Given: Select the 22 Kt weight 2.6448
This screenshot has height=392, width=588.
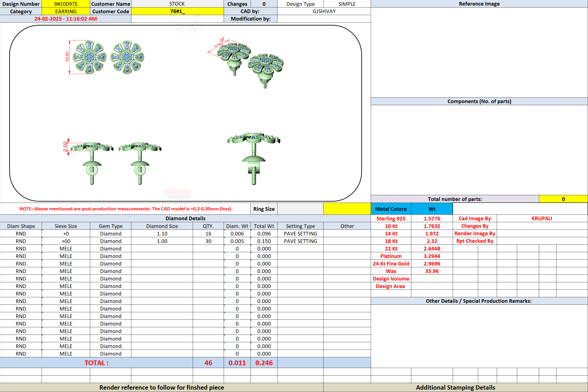Looking at the screenshot, I should [432, 249].
